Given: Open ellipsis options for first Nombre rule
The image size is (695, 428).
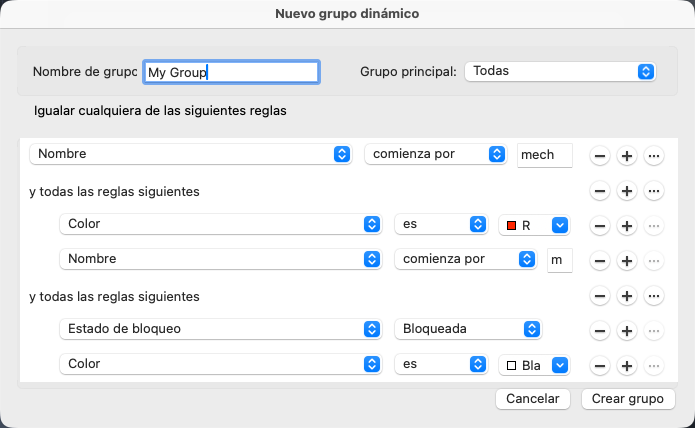Looking at the screenshot, I should click(654, 156).
